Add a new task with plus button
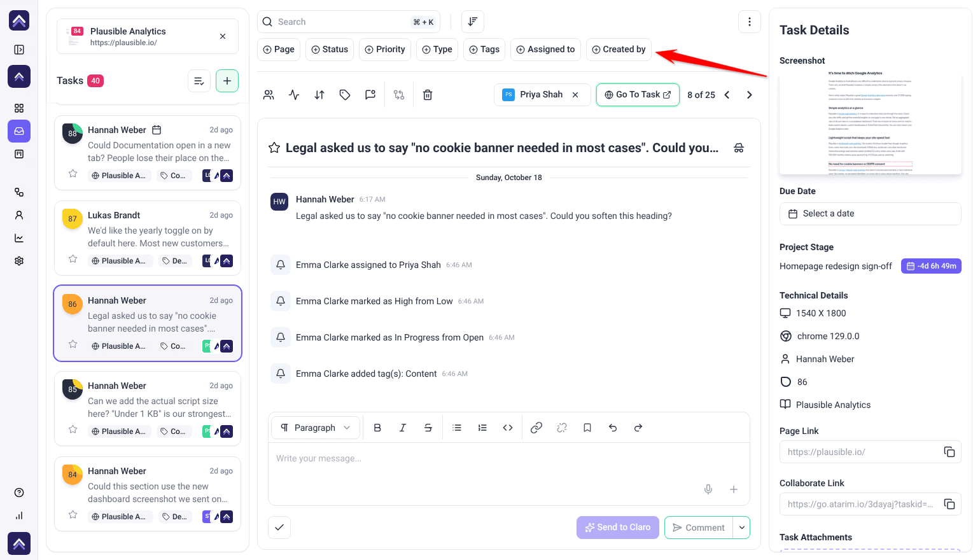Image resolution: width=980 pixels, height=560 pixels. pos(227,81)
